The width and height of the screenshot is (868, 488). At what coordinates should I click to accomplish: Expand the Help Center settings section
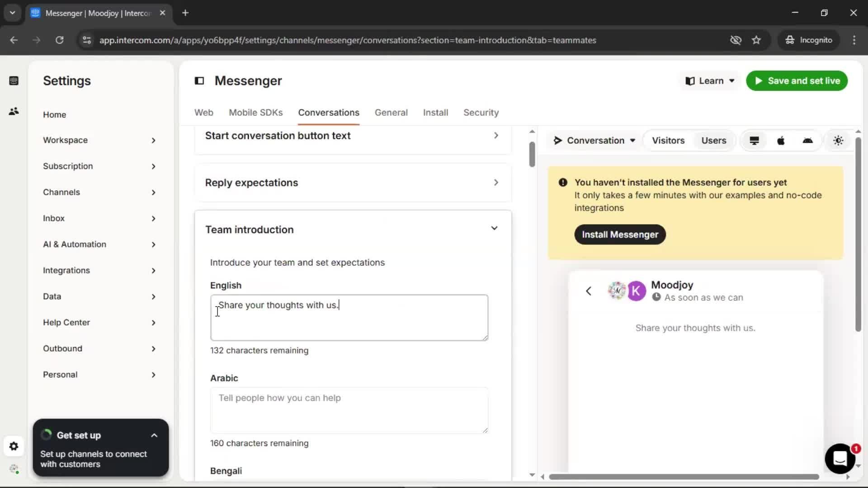coord(99,323)
